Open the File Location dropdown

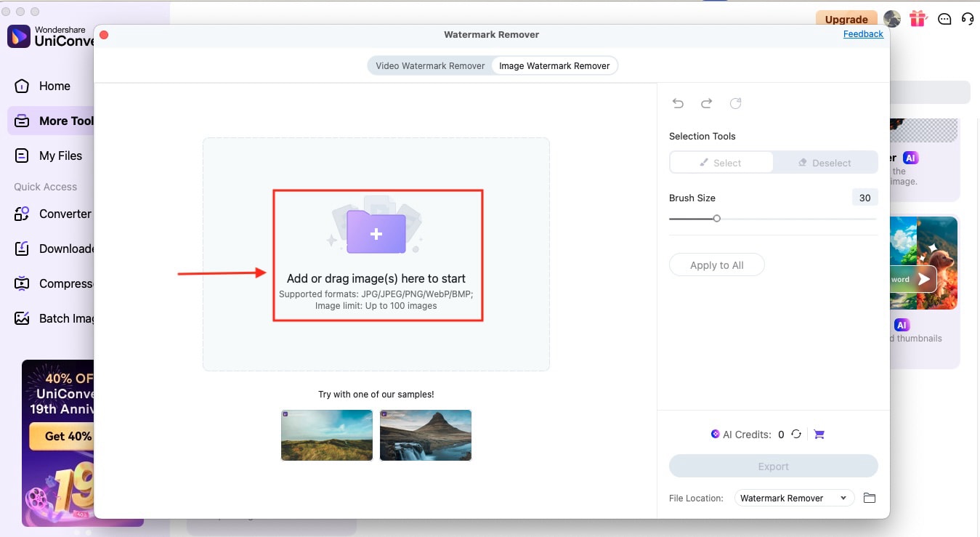tap(794, 498)
